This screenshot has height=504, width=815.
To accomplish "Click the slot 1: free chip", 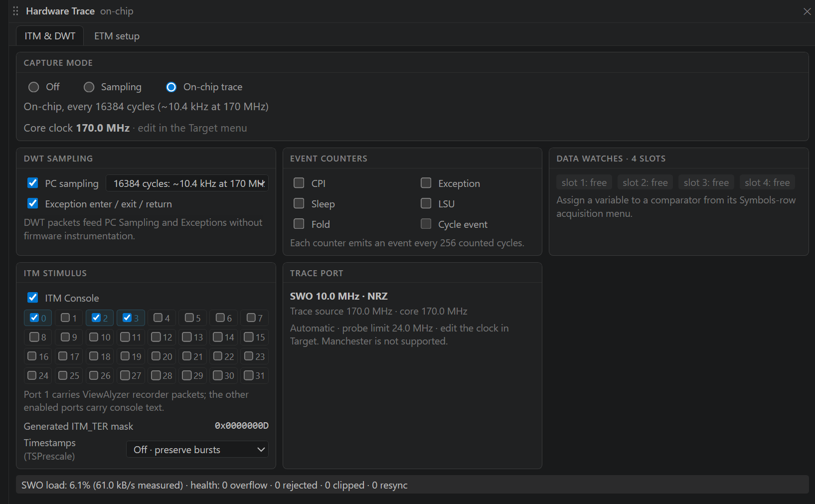I will point(584,182).
